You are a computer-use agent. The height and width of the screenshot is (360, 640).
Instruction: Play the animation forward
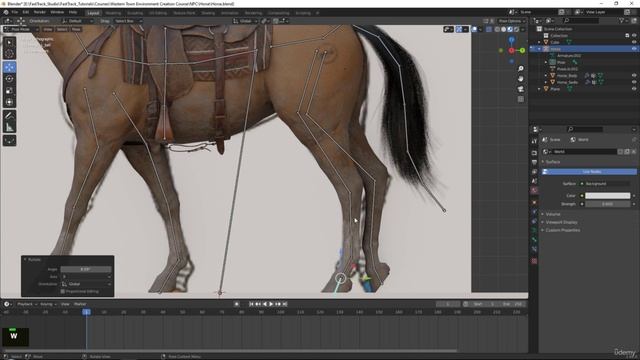(x=271, y=304)
